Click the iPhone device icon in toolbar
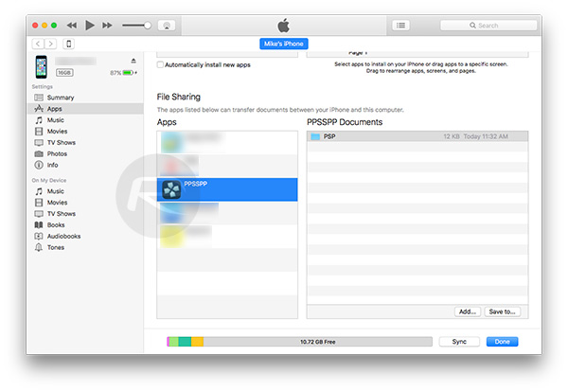568x392 pixels. coord(70,44)
